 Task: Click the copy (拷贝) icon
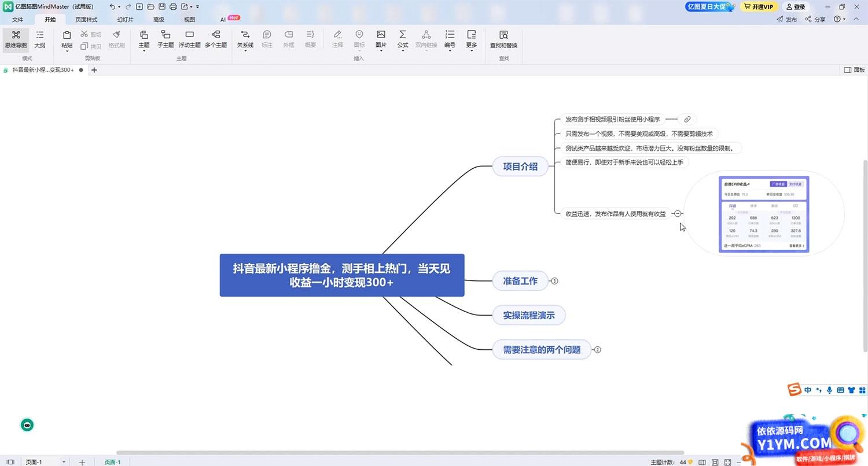click(84, 46)
